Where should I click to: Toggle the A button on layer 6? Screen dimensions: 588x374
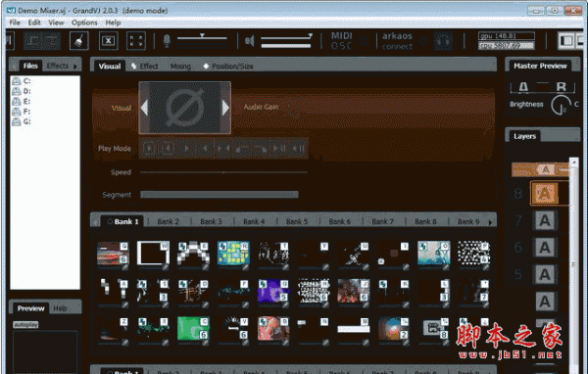(x=545, y=248)
